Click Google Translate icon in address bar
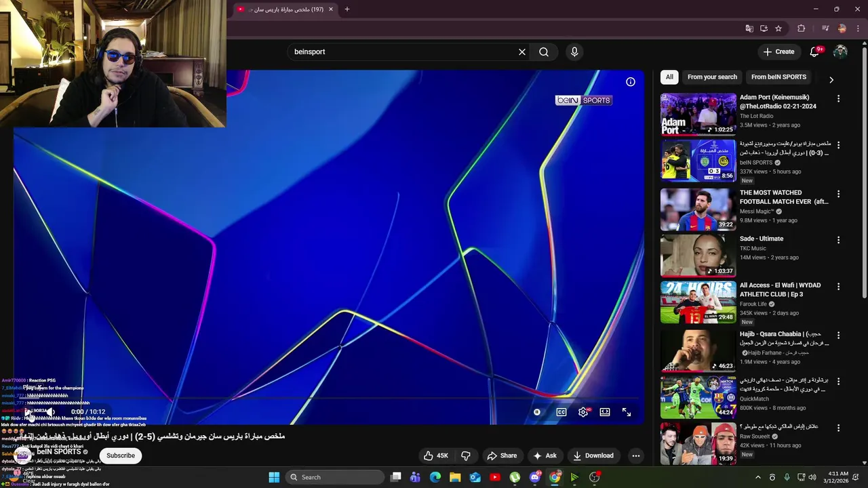 click(749, 28)
